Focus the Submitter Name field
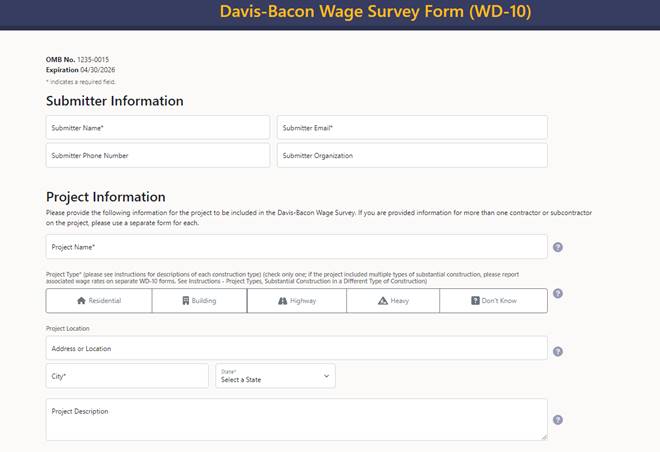Viewport: 660px width, 452px height. (x=158, y=128)
